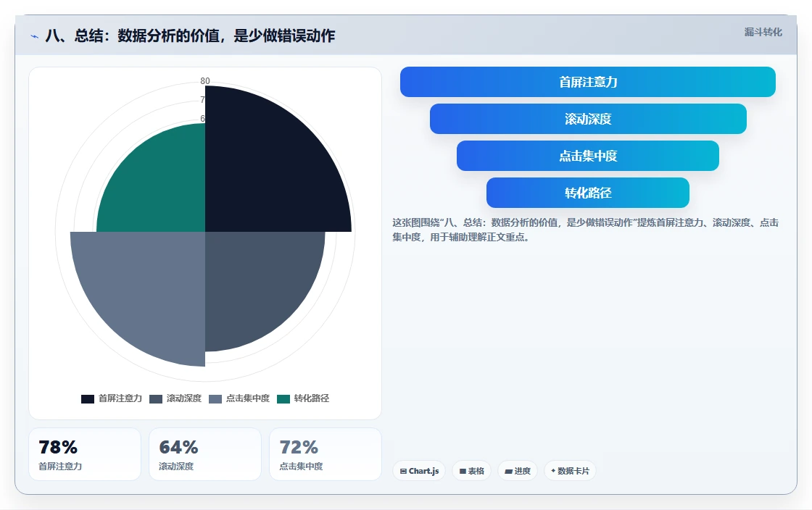The width and height of the screenshot is (812, 510).
Task: Click the 64% 滚动深度 stat card
Action: (x=205, y=454)
